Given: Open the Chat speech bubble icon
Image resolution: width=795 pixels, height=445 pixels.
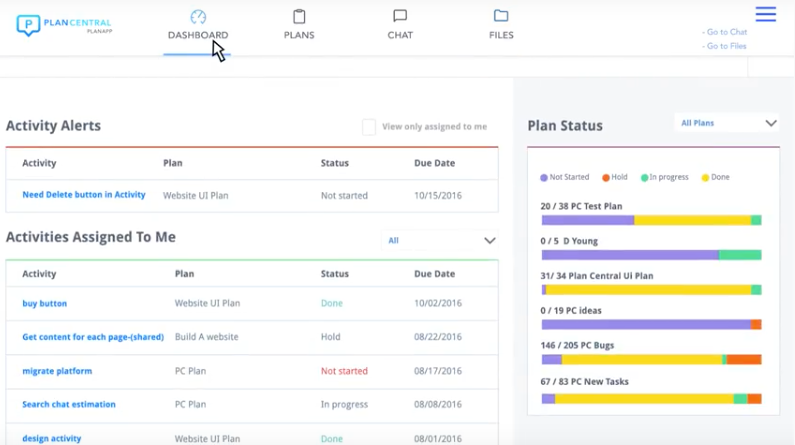Looking at the screenshot, I should click(x=400, y=17).
